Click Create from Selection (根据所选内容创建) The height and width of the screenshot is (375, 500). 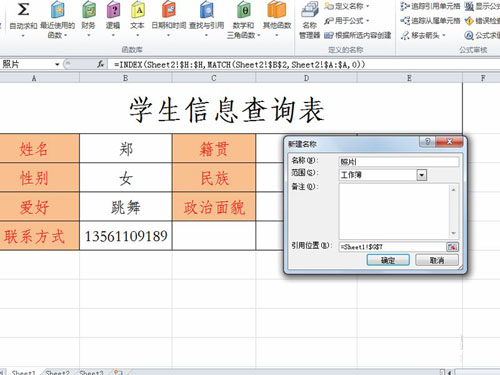click(357, 35)
